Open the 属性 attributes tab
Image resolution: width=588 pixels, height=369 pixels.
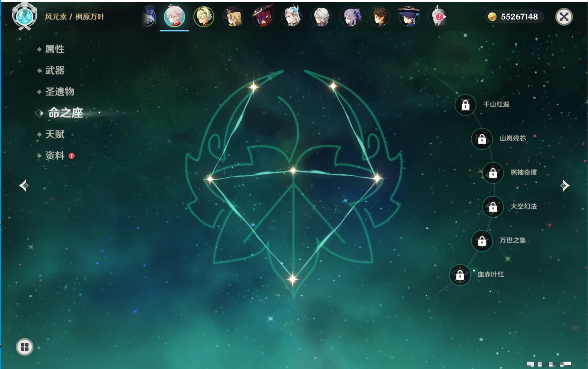click(55, 49)
